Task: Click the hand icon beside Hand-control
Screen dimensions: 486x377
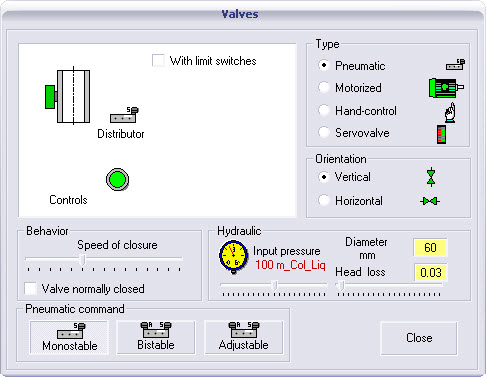Action: [x=450, y=112]
